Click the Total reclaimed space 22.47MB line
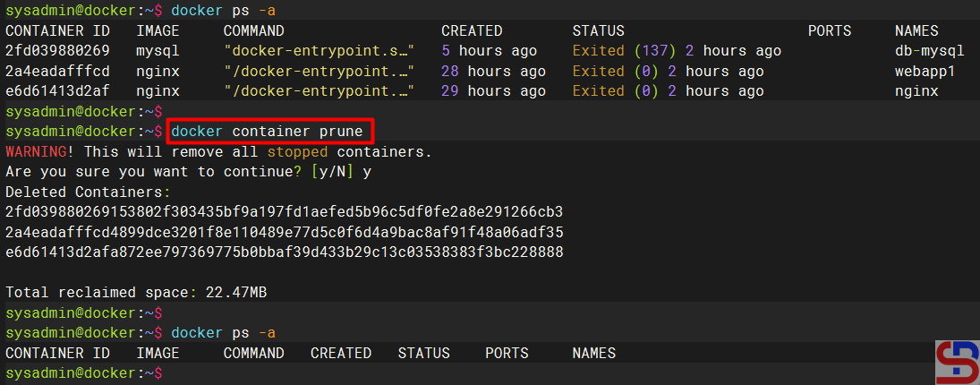Image resolution: width=980 pixels, height=385 pixels. [x=136, y=293]
